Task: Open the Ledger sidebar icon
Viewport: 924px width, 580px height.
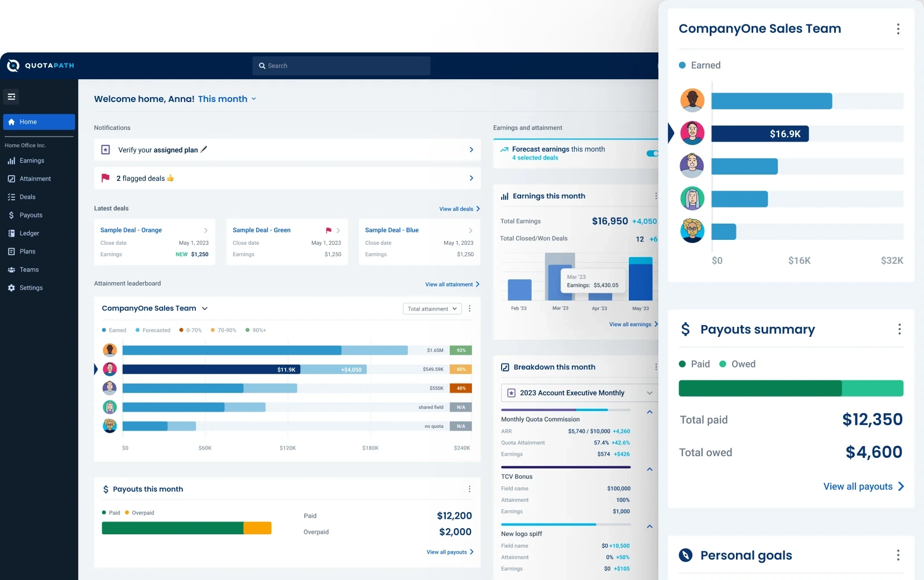Action: (x=11, y=233)
